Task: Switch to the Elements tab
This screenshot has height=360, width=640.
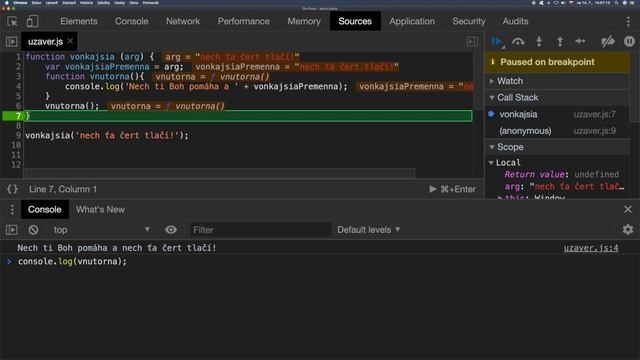Action: 79,21
